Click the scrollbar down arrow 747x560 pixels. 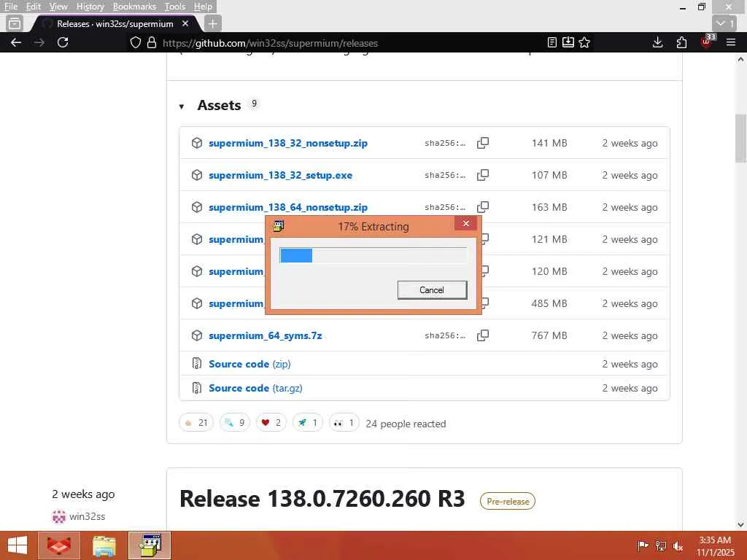[740, 525]
